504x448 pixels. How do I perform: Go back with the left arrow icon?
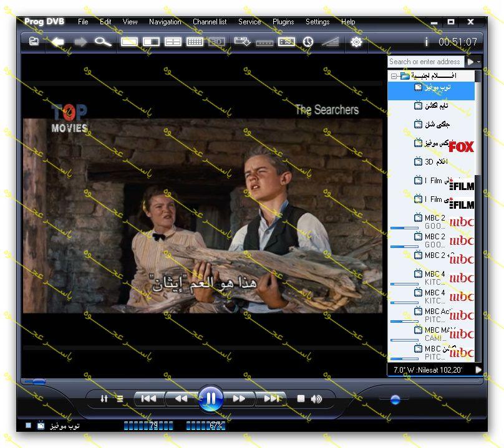pos(58,42)
